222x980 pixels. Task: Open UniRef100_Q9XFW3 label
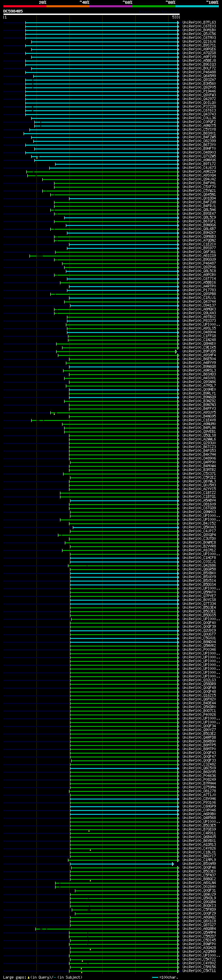click(x=199, y=95)
